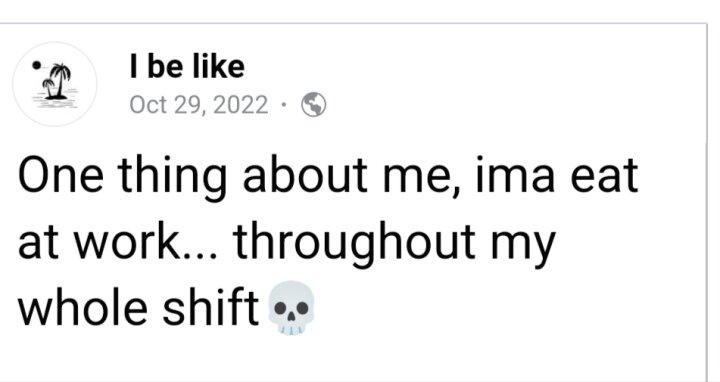
Task: Open the Oct 29, 2022 timestamp
Action: 199,105
